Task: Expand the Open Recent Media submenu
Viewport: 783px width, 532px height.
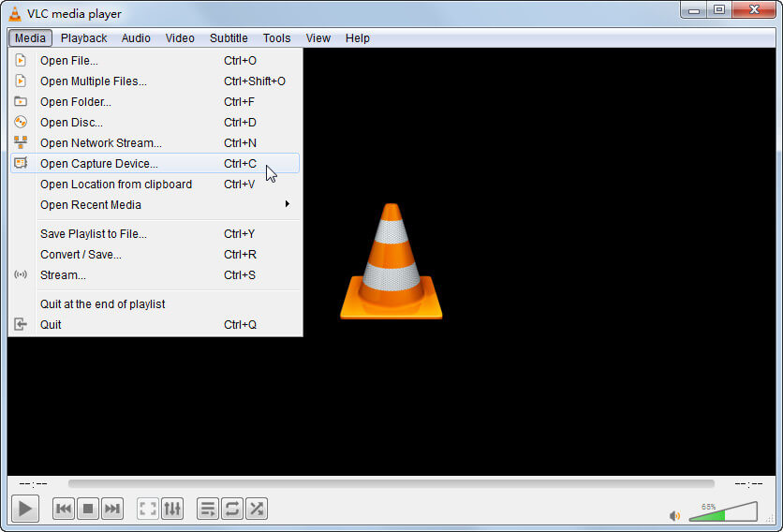Action: 155,205
